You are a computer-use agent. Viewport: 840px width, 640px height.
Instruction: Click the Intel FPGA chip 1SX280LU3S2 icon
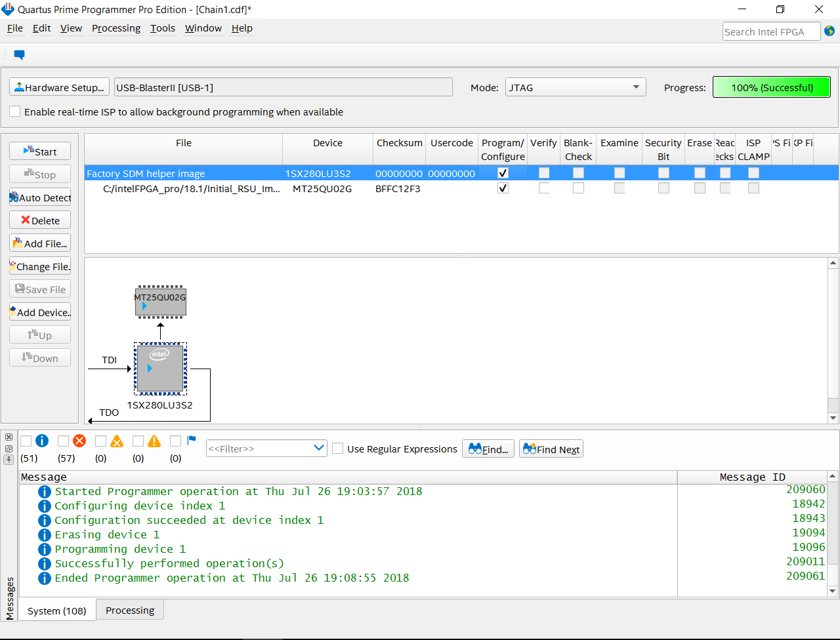pos(160,369)
